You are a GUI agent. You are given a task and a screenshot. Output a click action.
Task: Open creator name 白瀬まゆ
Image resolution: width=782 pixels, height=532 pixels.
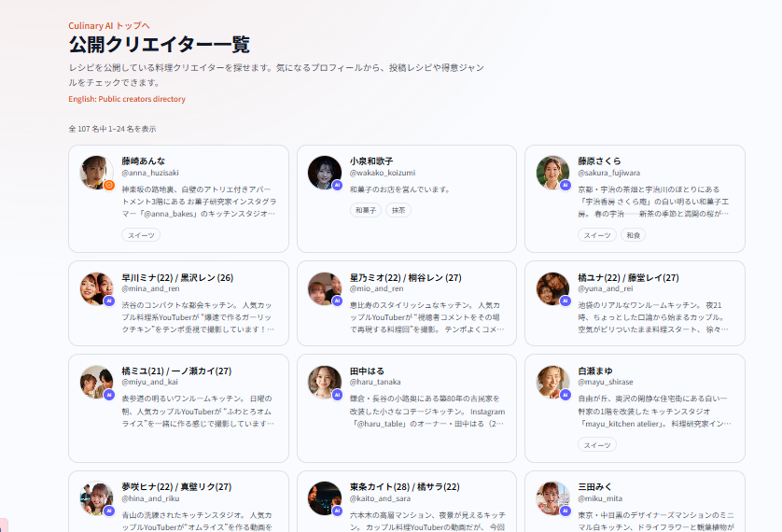tap(595, 371)
